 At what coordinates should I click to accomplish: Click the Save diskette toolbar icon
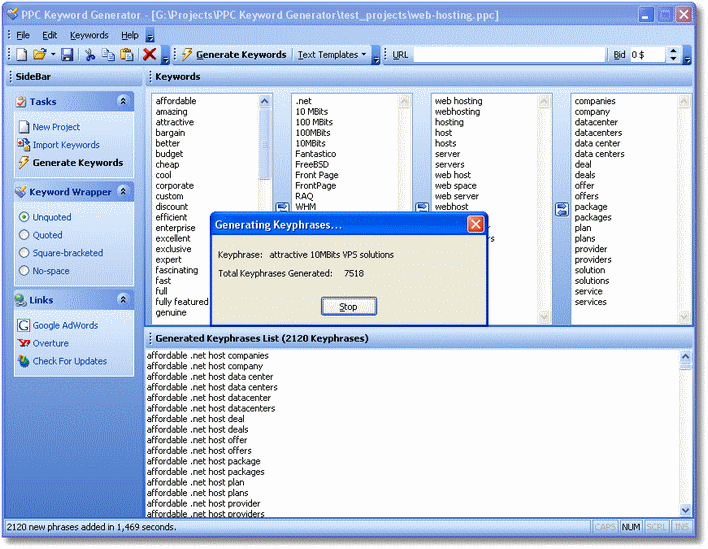tap(67, 55)
